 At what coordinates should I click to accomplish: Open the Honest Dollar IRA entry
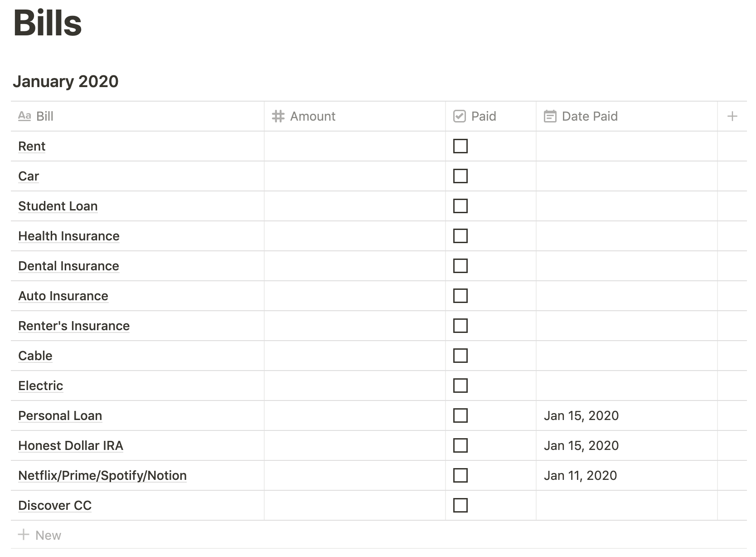[x=71, y=445]
